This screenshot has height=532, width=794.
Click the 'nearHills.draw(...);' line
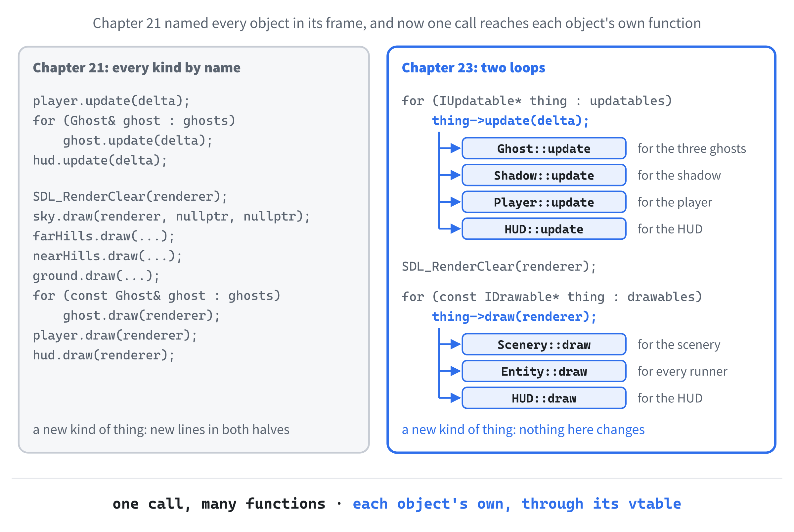107,256
